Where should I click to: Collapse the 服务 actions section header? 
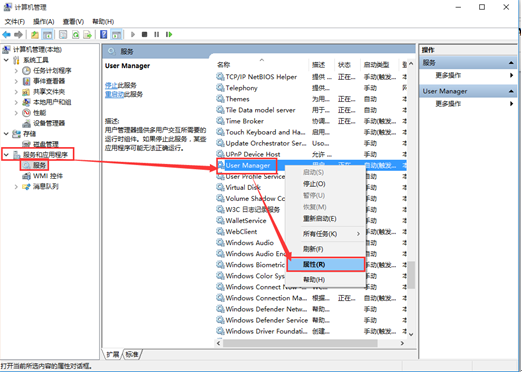511,63
